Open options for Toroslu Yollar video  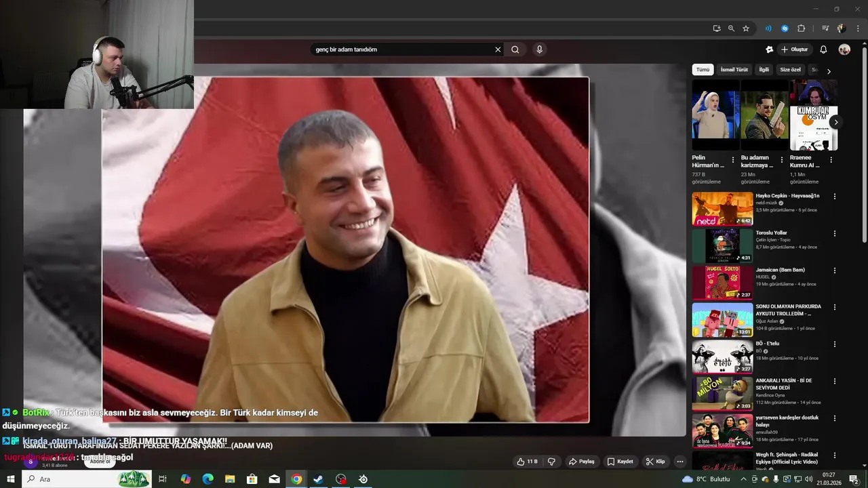[835, 233]
